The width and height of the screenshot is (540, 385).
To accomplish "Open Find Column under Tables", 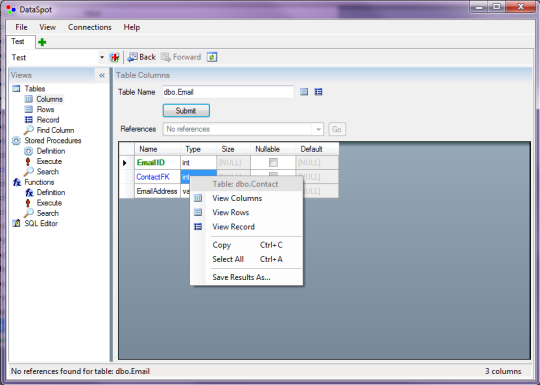I will pyautogui.click(x=55, y=130).
